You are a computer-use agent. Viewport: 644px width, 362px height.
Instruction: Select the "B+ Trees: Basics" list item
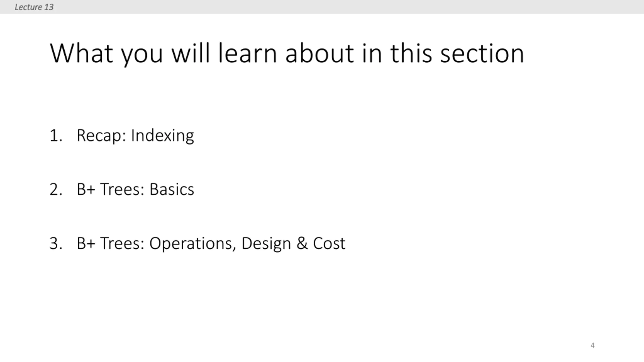tap(135, 189)
